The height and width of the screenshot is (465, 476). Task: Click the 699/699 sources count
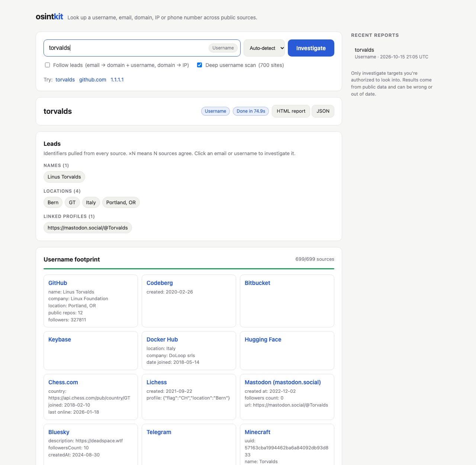[315, 259]
